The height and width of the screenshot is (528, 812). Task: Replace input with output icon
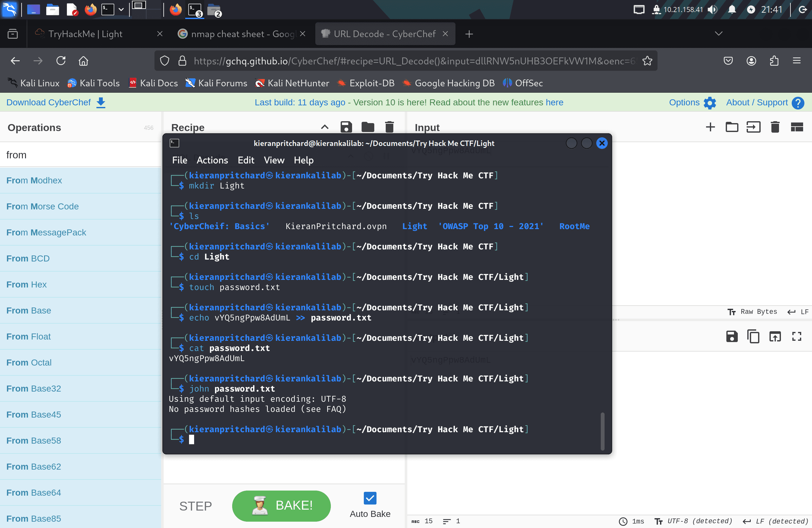coord(775,336)
